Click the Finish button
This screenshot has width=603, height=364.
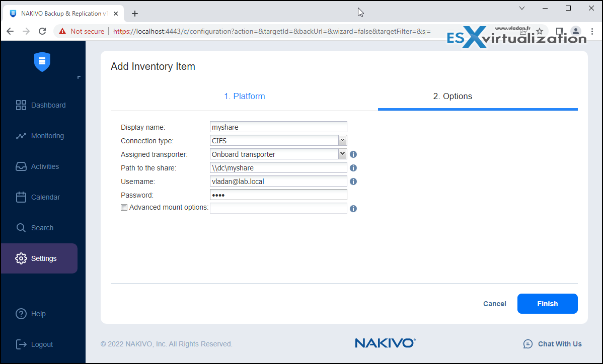click(x=547, y=304)
